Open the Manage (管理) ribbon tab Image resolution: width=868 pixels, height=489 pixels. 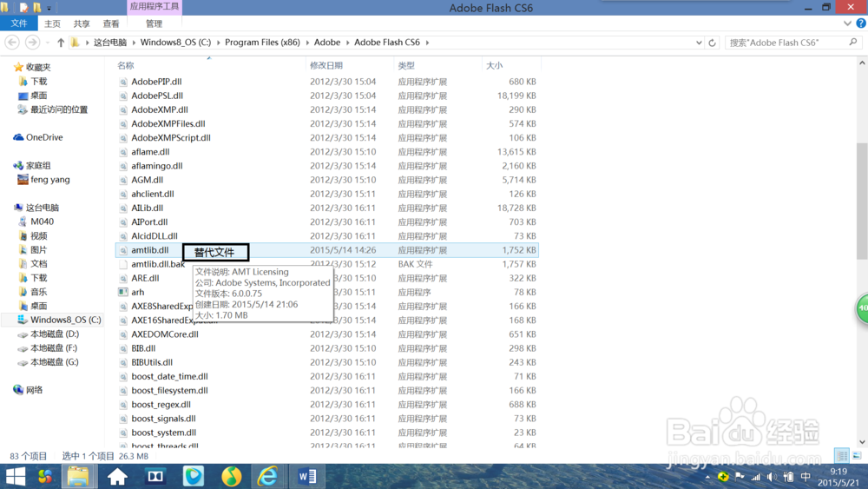[x=154, y=23]
